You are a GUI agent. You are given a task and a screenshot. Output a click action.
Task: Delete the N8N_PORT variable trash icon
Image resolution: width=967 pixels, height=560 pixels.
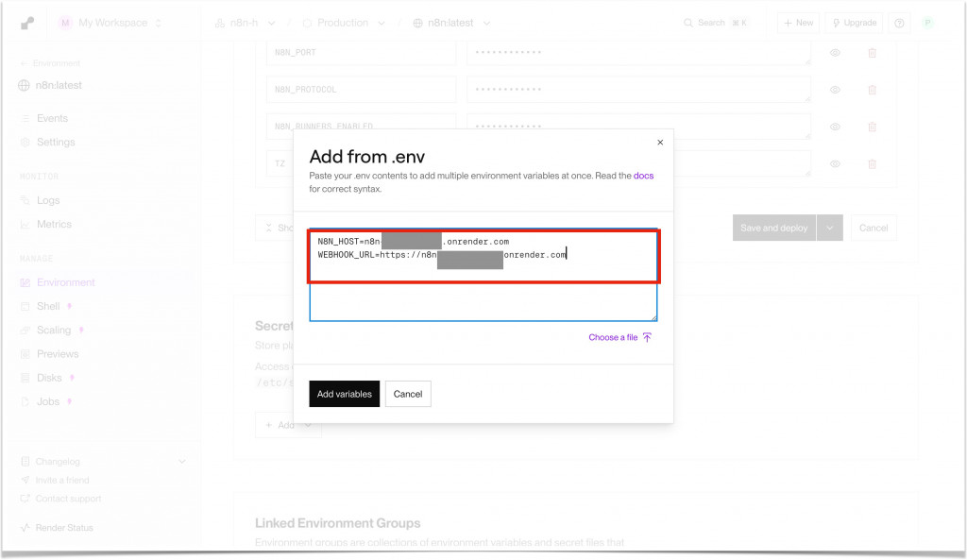872,53
